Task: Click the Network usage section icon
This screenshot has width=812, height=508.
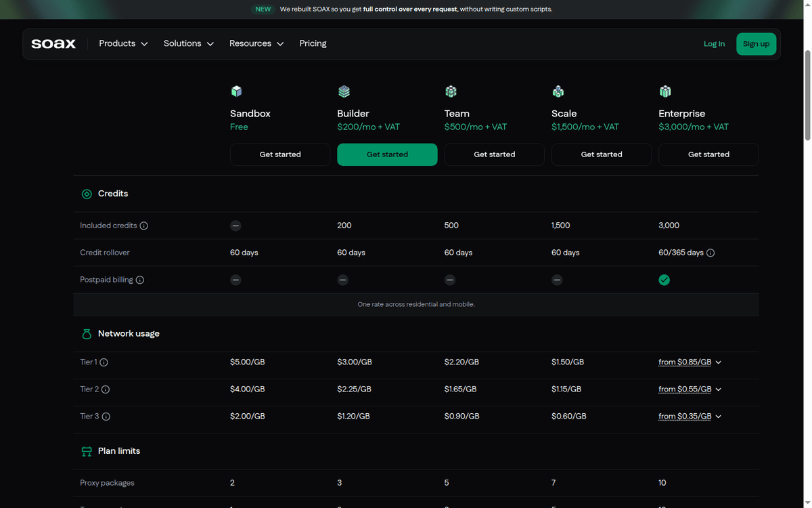Action: [x=87, y=334]
